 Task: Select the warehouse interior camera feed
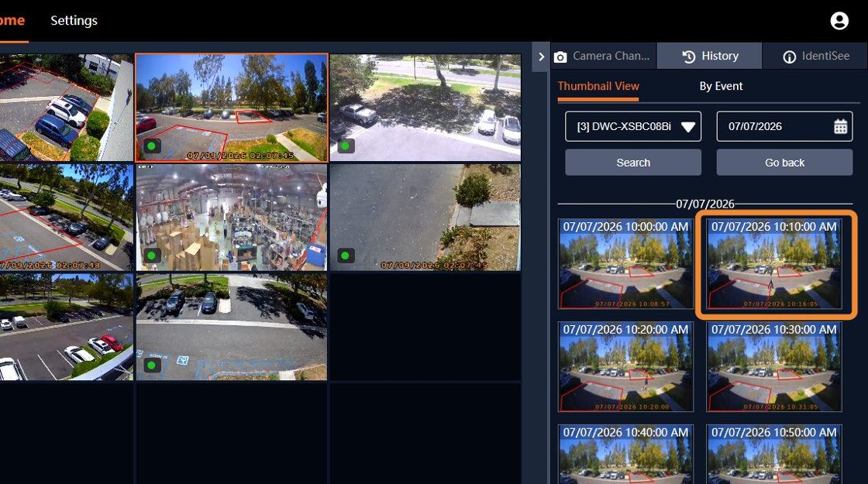(232, 218)
